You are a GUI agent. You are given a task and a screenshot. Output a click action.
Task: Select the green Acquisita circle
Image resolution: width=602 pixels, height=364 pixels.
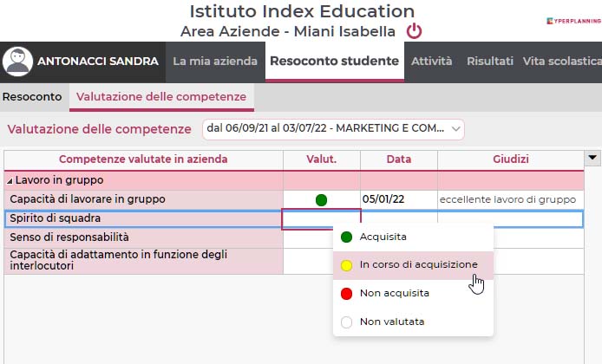pos(346,237)
